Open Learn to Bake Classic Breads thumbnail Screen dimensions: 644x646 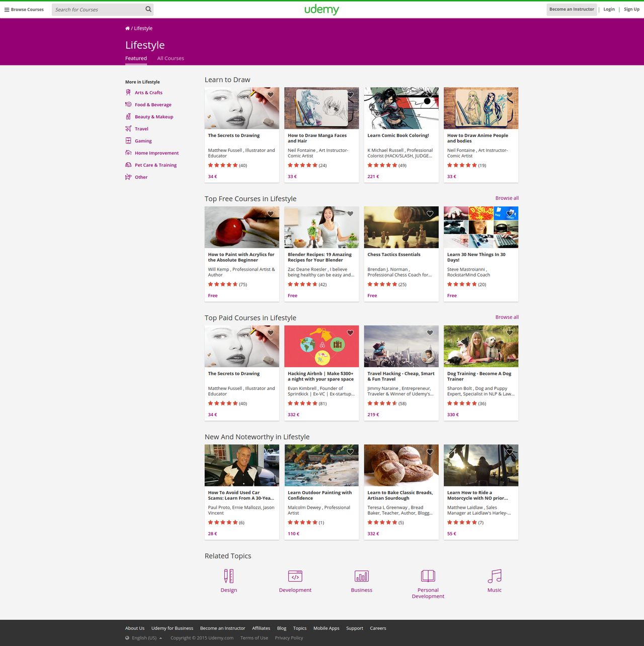(401, 465)
